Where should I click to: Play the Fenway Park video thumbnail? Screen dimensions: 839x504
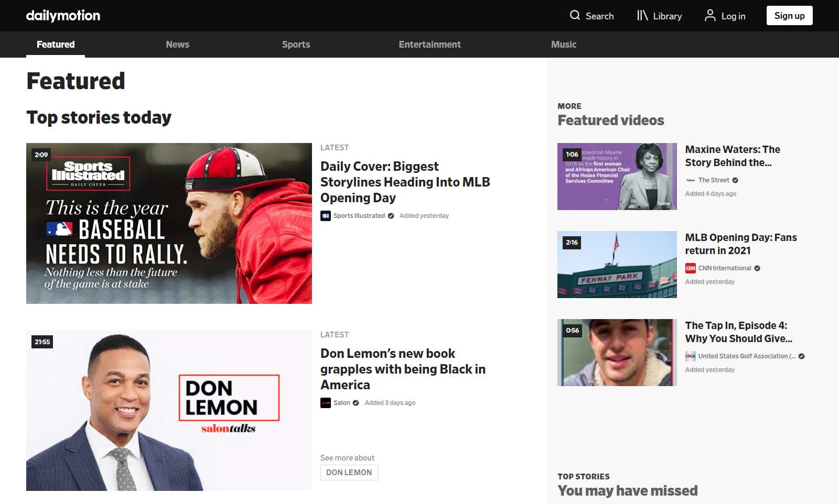click(617, 265)
